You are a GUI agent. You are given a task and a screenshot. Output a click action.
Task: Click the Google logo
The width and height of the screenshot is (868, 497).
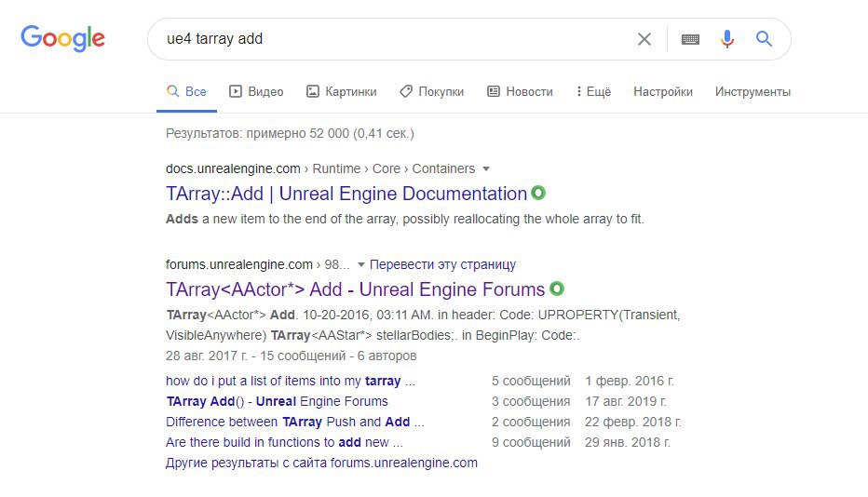tap(62, 39)
